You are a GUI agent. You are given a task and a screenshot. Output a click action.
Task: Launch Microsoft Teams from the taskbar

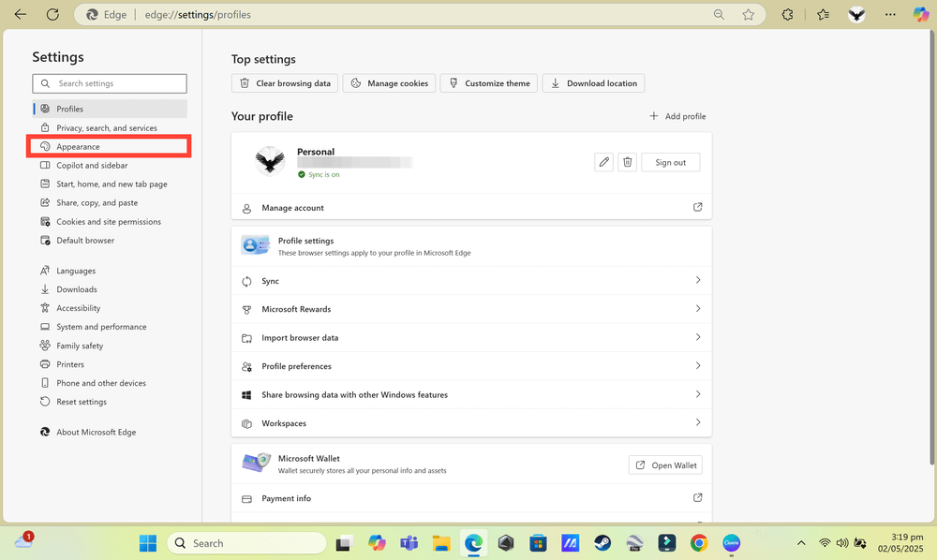pyautogui.click(x=409, y=543)
